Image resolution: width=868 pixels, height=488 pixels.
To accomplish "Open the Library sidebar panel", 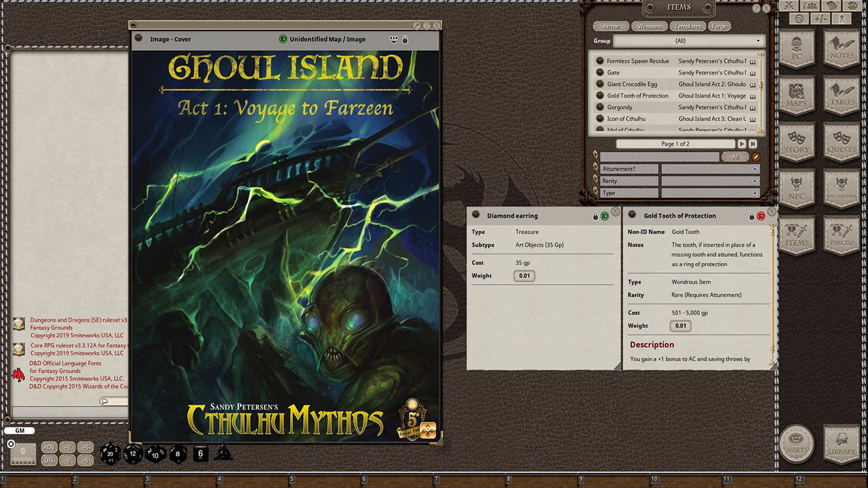I will [x=842, y=443].
